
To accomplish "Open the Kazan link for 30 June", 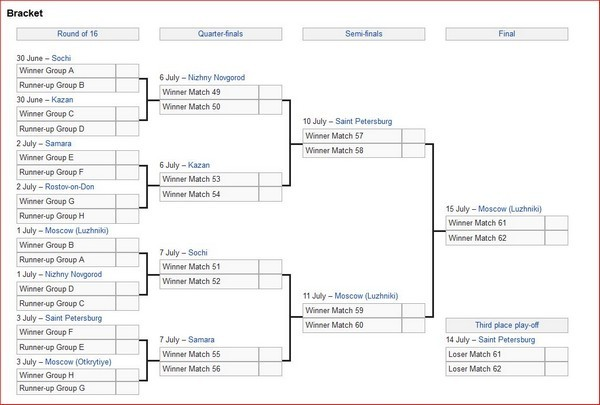I will 62,100.
